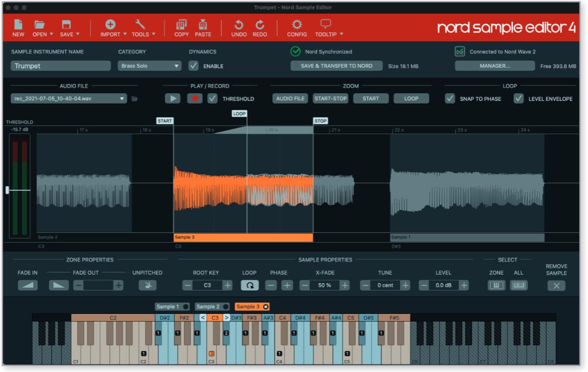Zoom to the whole AUDIO FILE

tap(290, 99)
